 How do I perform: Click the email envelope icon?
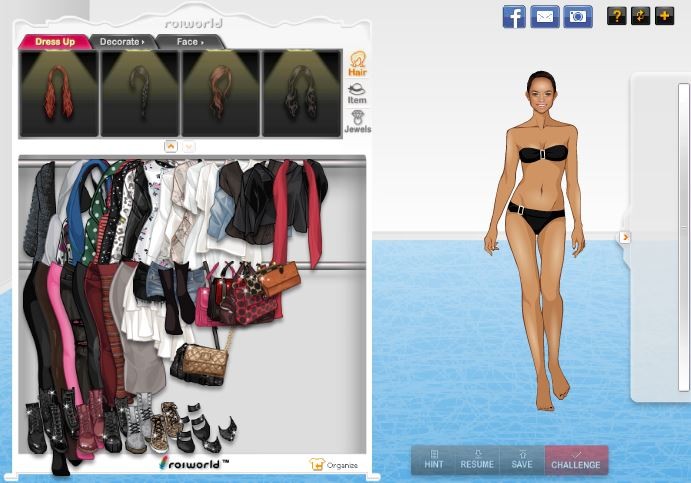click(545, 16)
